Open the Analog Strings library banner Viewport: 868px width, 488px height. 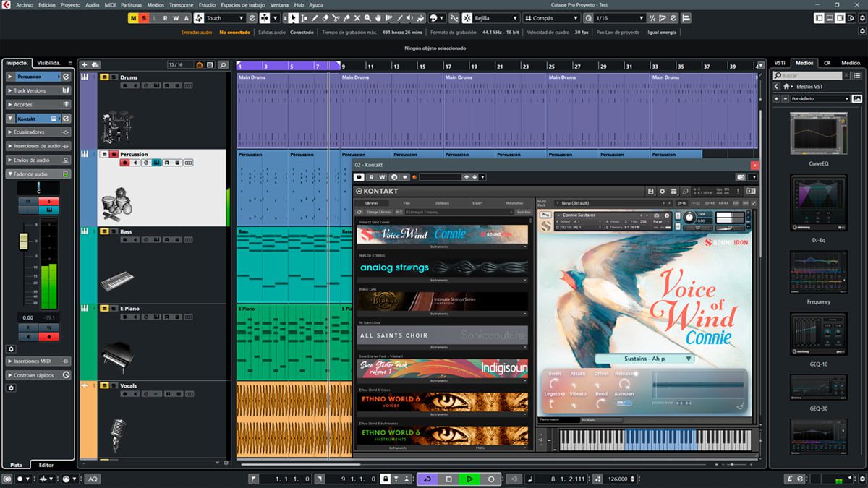(x=442, y=267)
